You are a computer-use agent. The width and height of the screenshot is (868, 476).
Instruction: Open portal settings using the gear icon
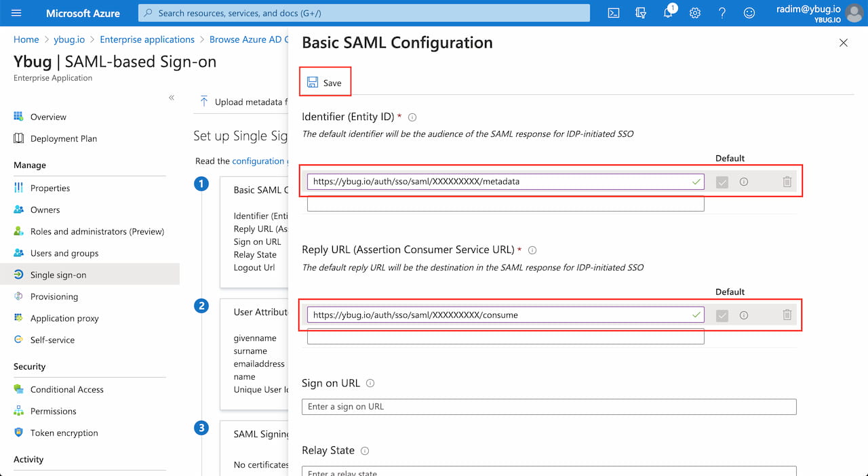pyautogui.click(x=694, y=13)
